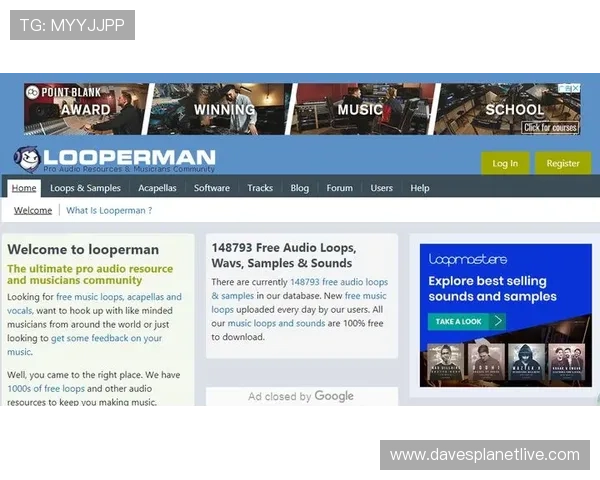Open the first album cover in Loopmasters ad
600x480 pixels.
(445, 364)
